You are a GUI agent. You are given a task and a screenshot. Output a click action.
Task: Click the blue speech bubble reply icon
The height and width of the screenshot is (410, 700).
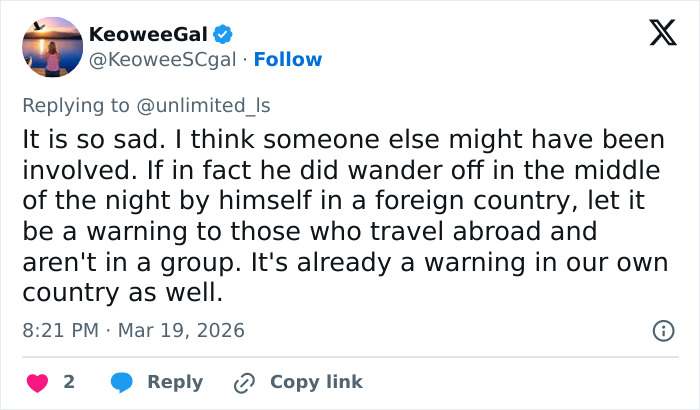click(x=123, y=382)
